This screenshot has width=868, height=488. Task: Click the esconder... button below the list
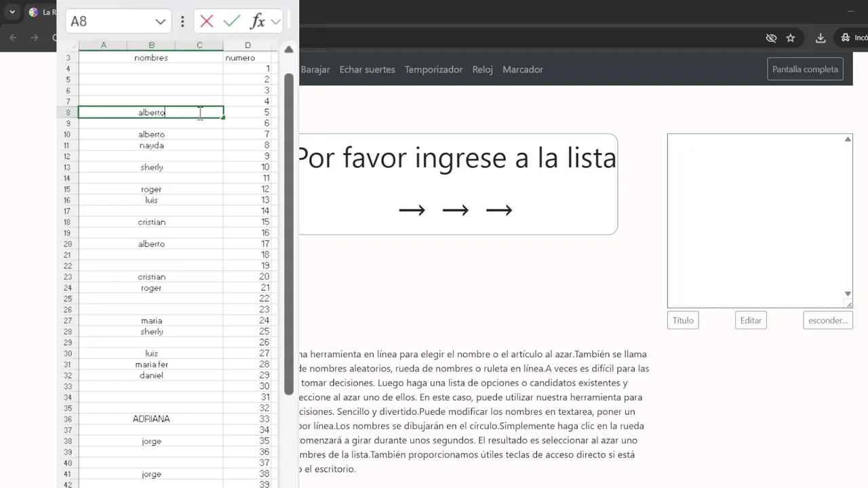(x=828, y=320)
